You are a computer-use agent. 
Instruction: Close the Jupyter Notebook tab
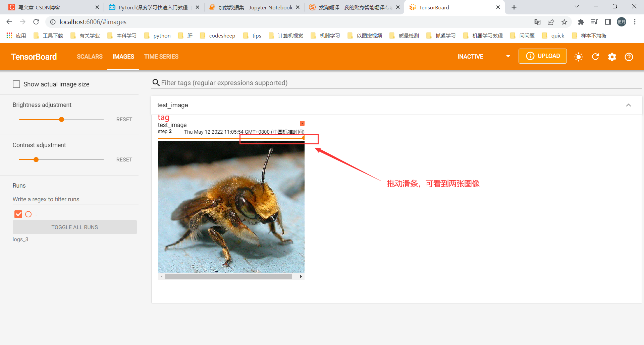298,7
